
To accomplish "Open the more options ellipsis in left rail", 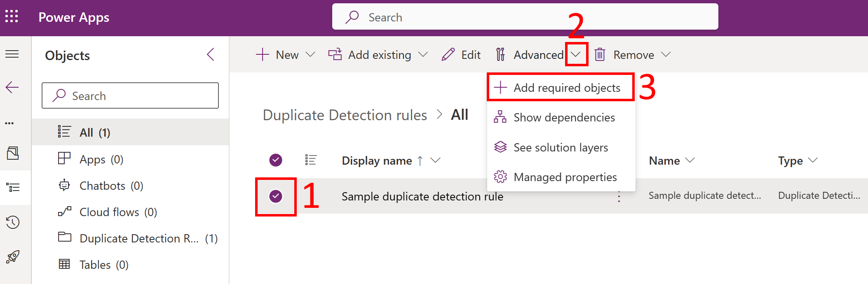I will click(9, 123).
